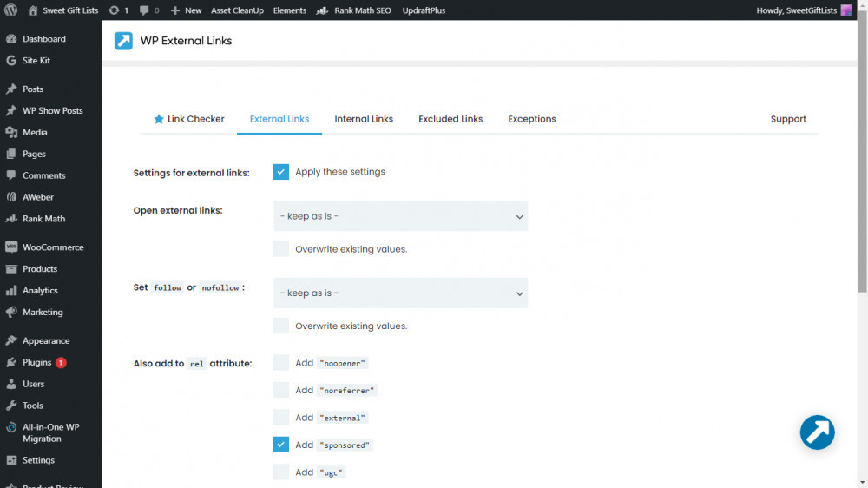Click the New menu label in admin bar
This screenshot has height=488, width=868.
pyautogui.click(x=194, y=10)
